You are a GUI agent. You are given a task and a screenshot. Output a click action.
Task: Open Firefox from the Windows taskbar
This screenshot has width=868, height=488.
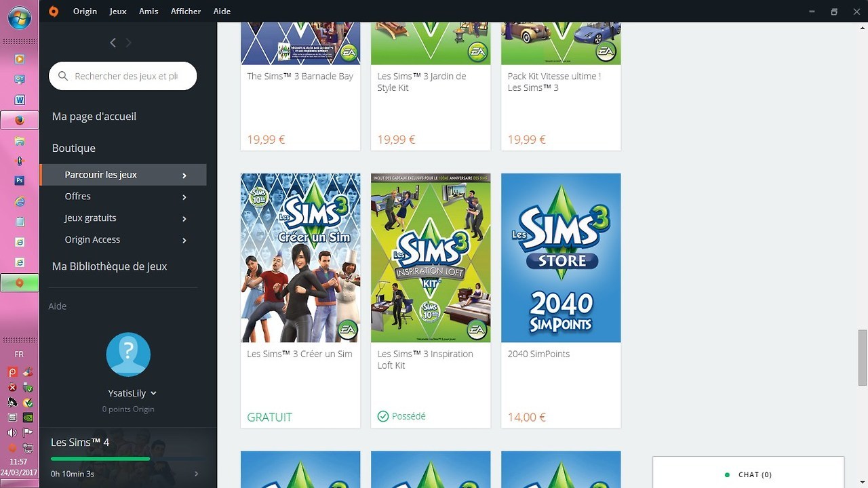pos(20,121)
